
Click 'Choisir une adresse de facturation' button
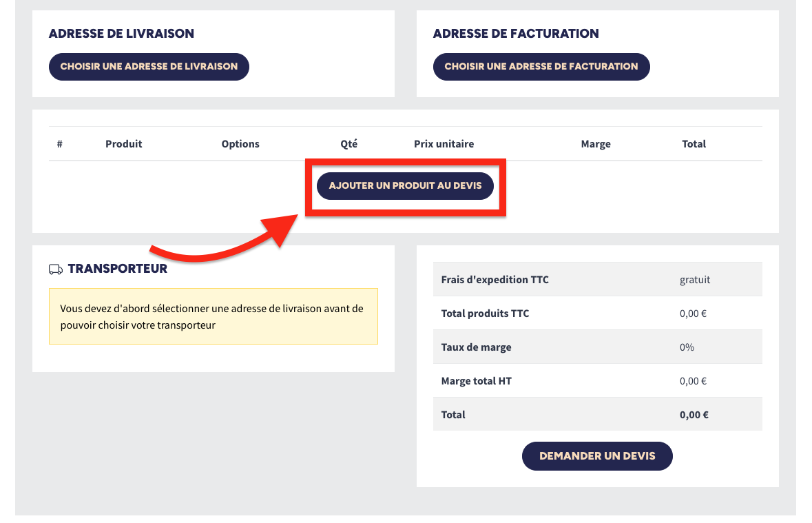coord(541,67)
